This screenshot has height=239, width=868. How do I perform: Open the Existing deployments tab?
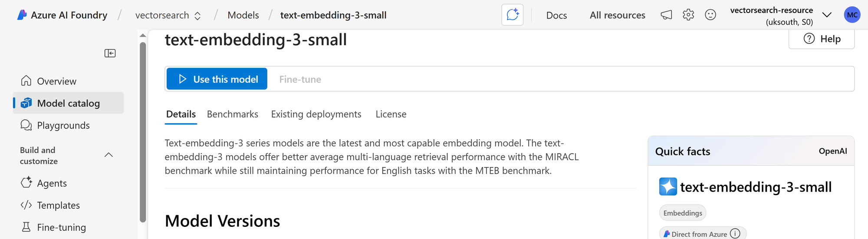pyautogui.click(x=316, y=114)
